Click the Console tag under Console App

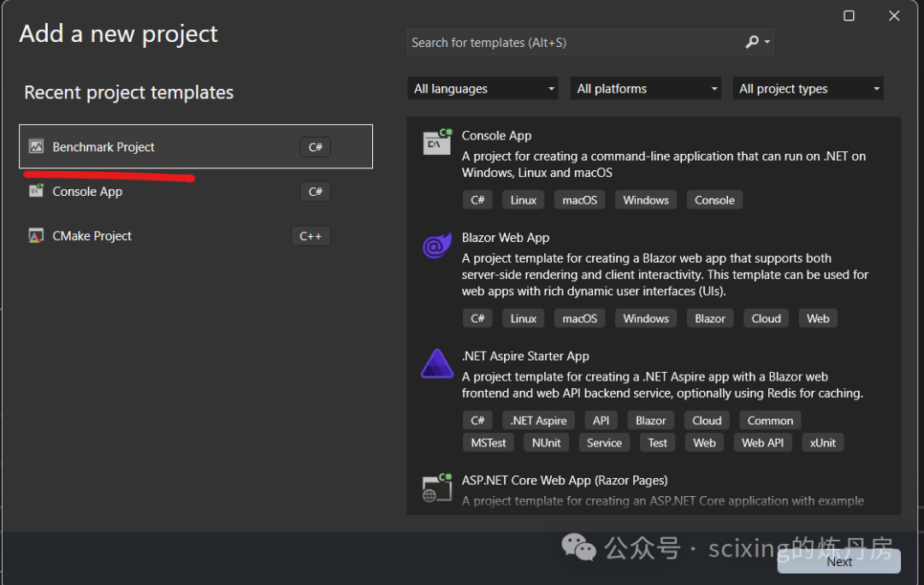pyautogui.click(x=714, y=200)
